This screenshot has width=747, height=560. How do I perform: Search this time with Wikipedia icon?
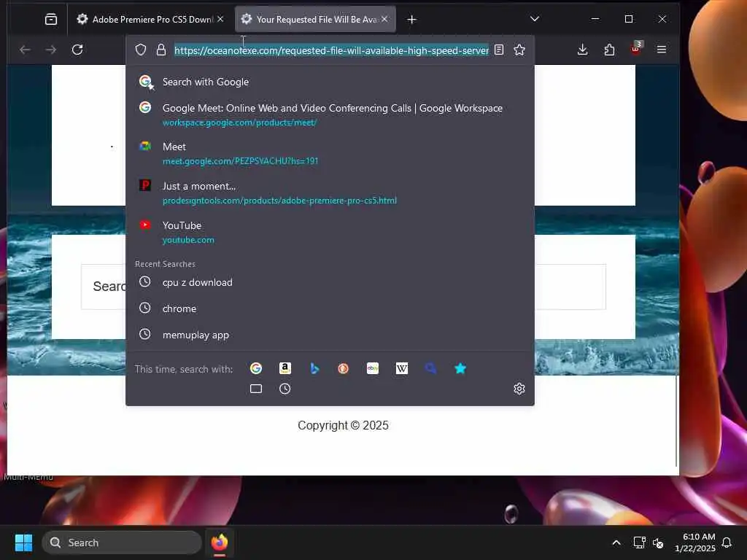click(x=402, y=368)
